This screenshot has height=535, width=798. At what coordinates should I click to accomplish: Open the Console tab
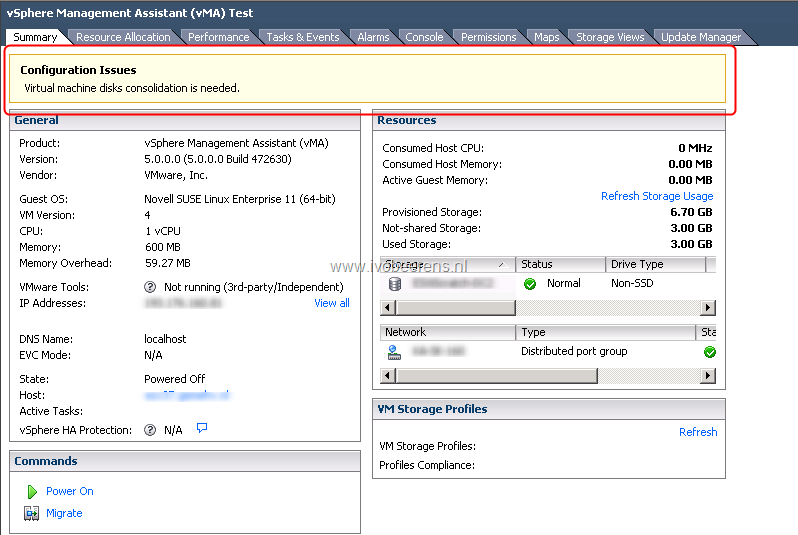pyautogui.click(x=424, y=37)
